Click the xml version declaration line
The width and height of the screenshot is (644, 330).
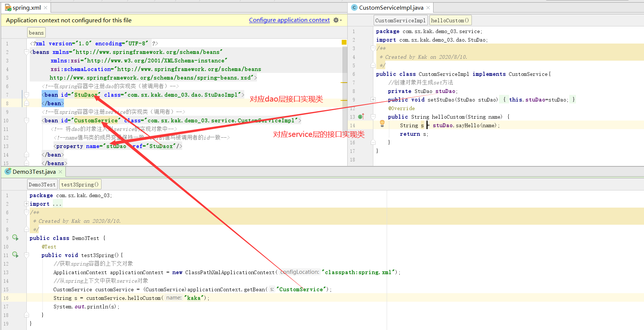(94, 44)
